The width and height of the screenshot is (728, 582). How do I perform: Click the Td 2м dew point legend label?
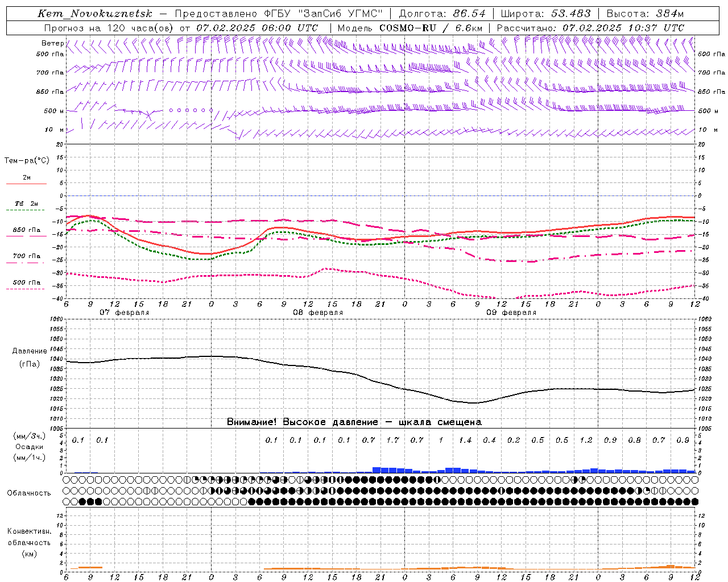click(27, 203)
